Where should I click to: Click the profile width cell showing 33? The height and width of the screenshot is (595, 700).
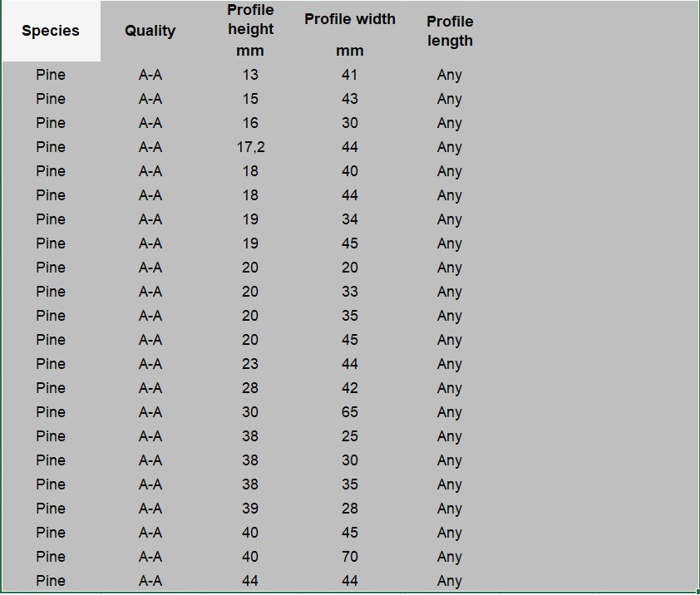(x=350, y=292)
